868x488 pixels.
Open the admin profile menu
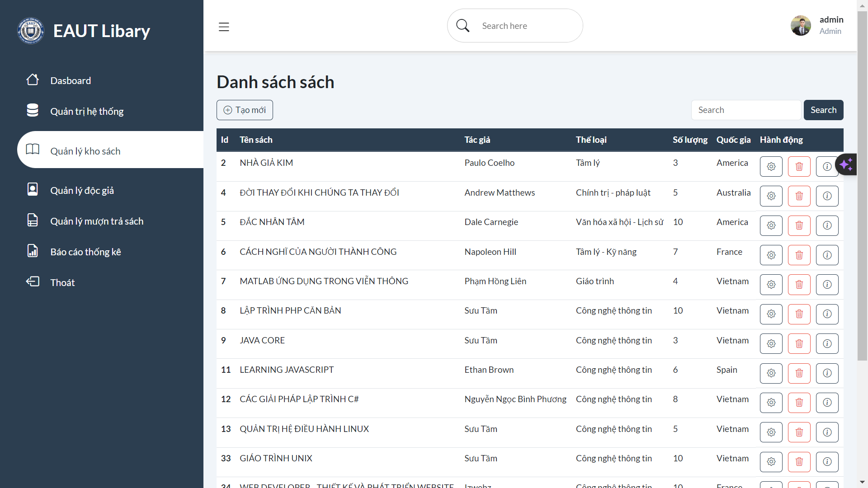pos(817,25)
